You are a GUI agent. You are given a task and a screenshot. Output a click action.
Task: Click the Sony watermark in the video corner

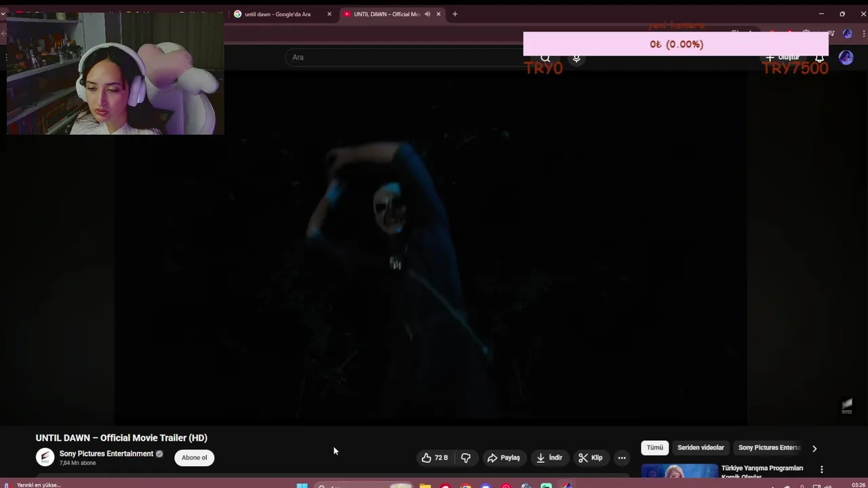(847, 406)
